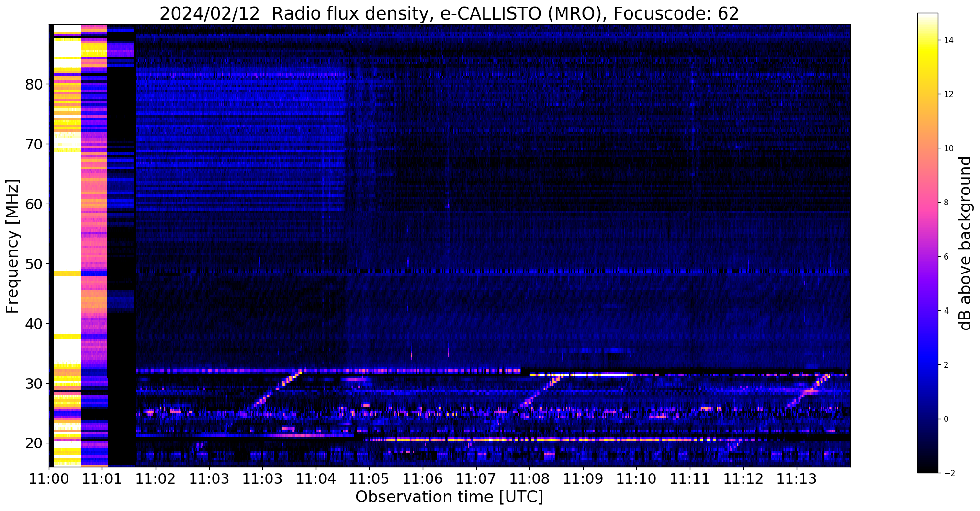This screenshot has width=980, height=511.
Task: Click the horizontal blue line near 48 MHz
Action: coord(493,272)
